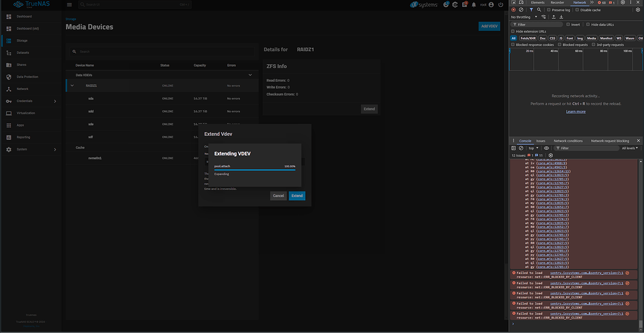Check Hide data URLs
Image resolution: width=644 pixels, height=333 pixels.
(588, 25)
